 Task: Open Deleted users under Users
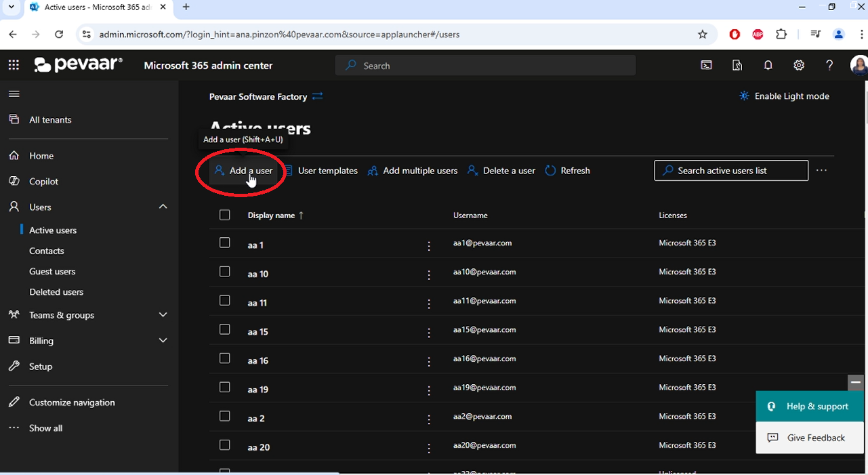coord(56,292)
